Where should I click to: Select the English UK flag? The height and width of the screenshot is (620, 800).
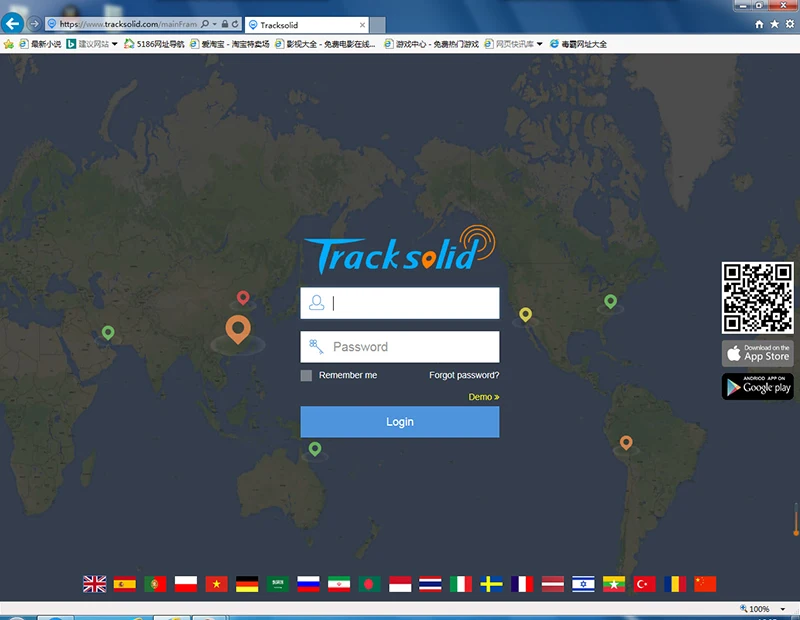[94, 584]
